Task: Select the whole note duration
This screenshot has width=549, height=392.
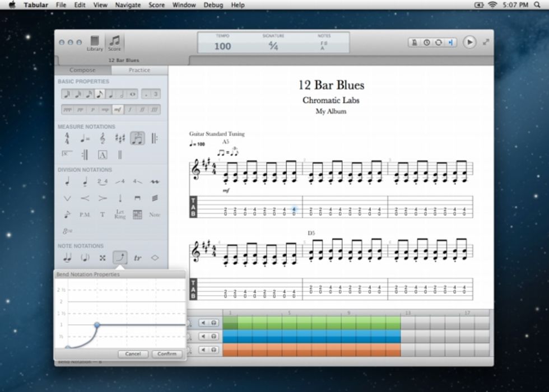Action: click(x=132, y=94)
